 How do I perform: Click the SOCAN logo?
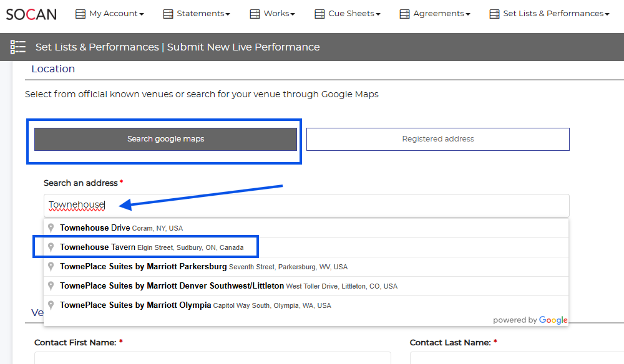(x=31, y=14)
